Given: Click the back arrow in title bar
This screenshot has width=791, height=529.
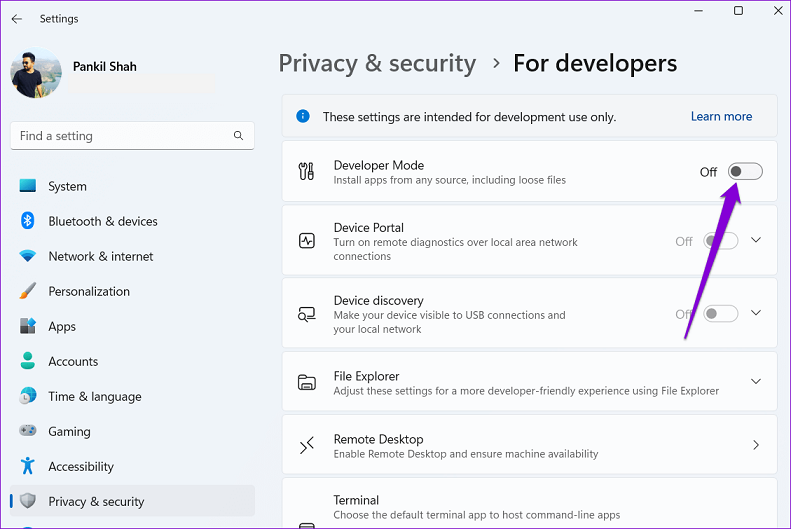Looking at the screenshot, I should (x=16, y=19).
